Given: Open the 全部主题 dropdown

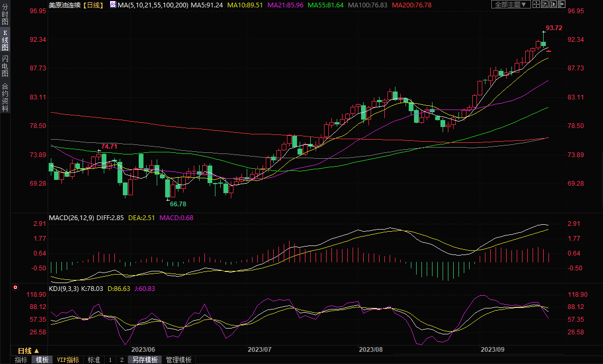Looking at the screenshot, I should [x=510, y=5].
